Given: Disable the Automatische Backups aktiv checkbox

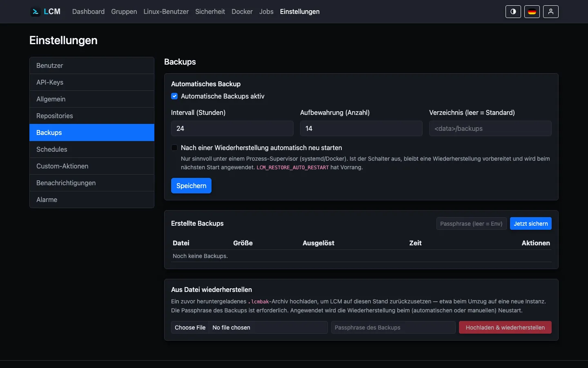Looking at the screenshot, I should [x=174, y=96].
